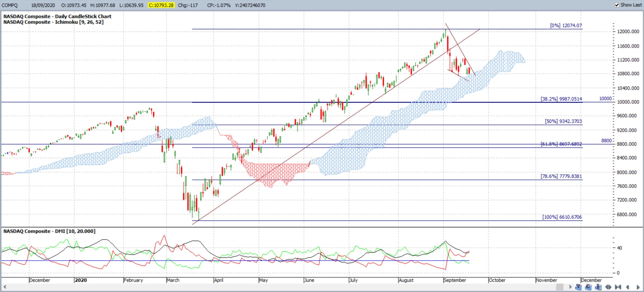The height and width of the screenshot is (292, 644).
Task: Click the expand chart horizontally arrows icon
Action: (608, 287)
